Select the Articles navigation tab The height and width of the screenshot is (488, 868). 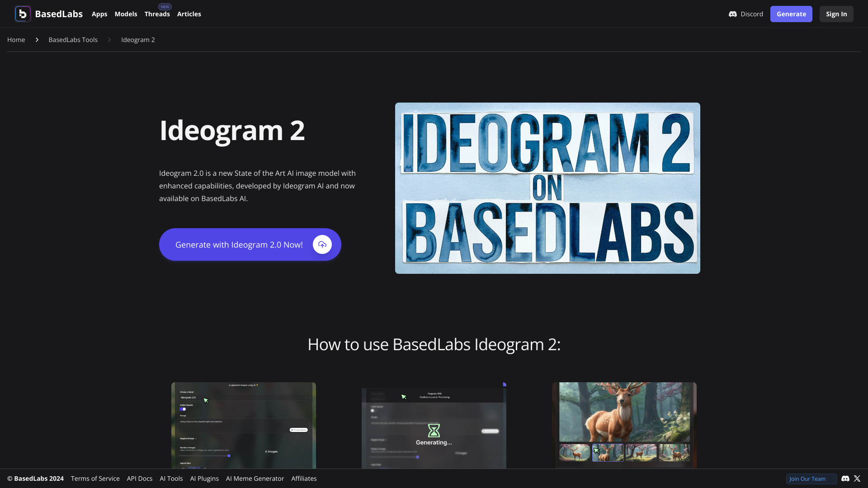[x=189, y=14]
